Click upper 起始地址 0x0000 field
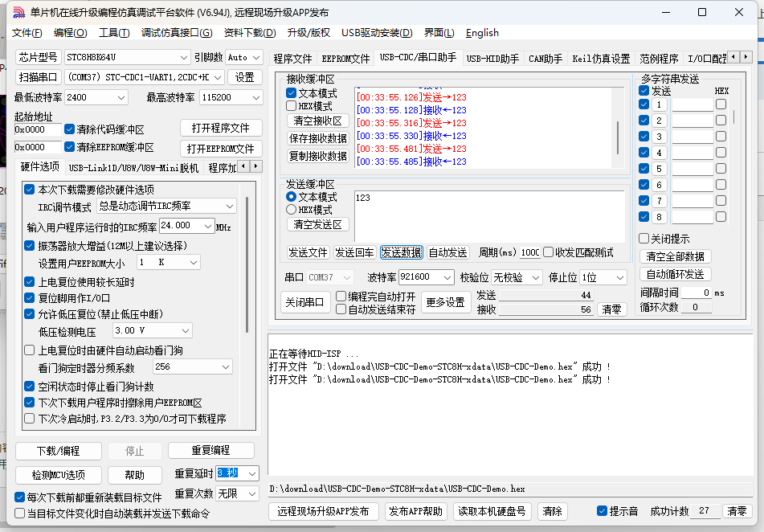 (38, 129)
